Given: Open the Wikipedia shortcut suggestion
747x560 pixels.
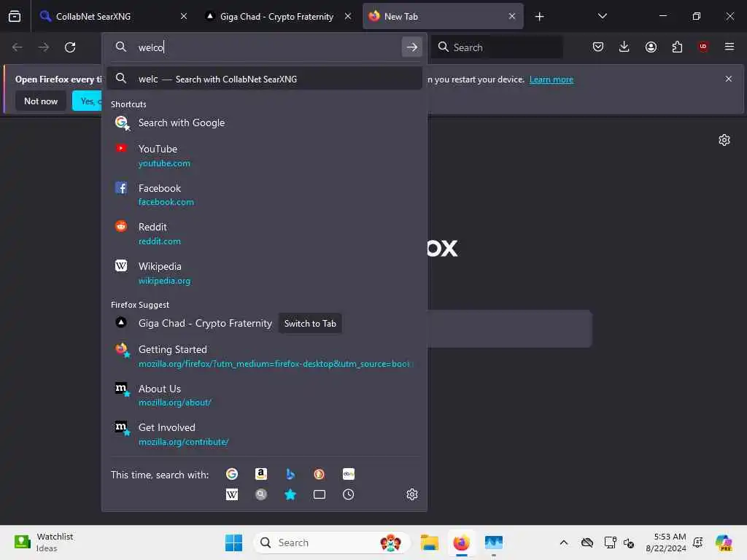Looking at the screenshot, I should tap(264, 273).
